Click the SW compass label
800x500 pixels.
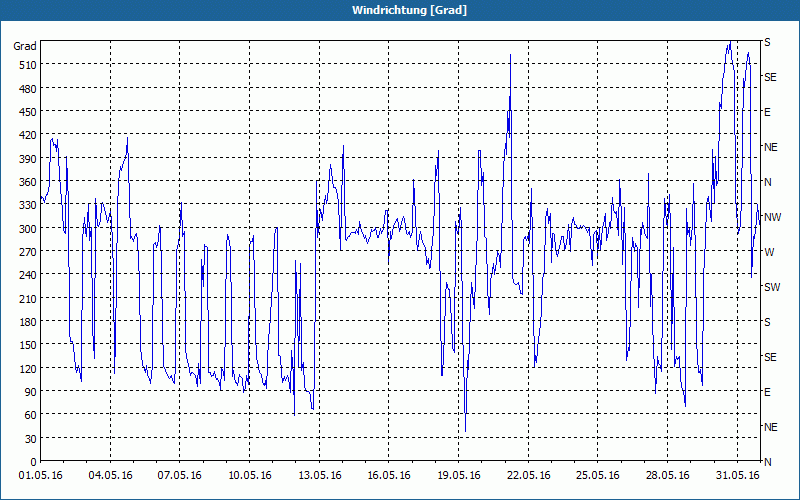pos(772,287)
